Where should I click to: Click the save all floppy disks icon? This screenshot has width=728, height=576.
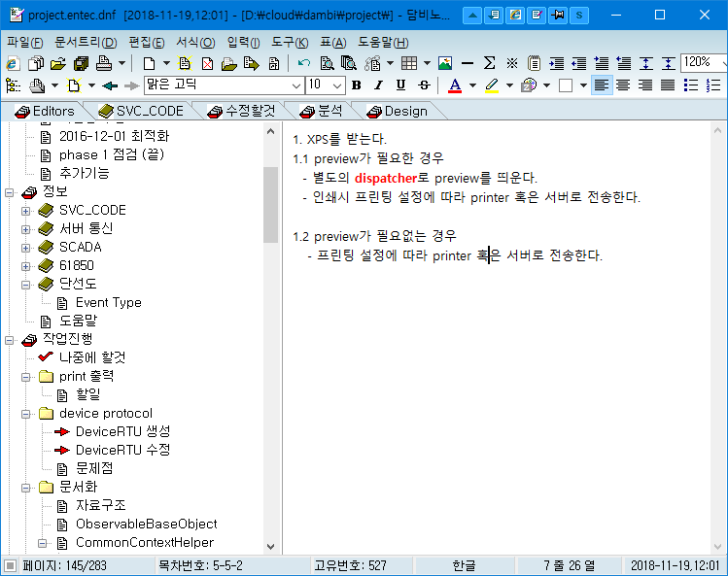click(82, 63)
